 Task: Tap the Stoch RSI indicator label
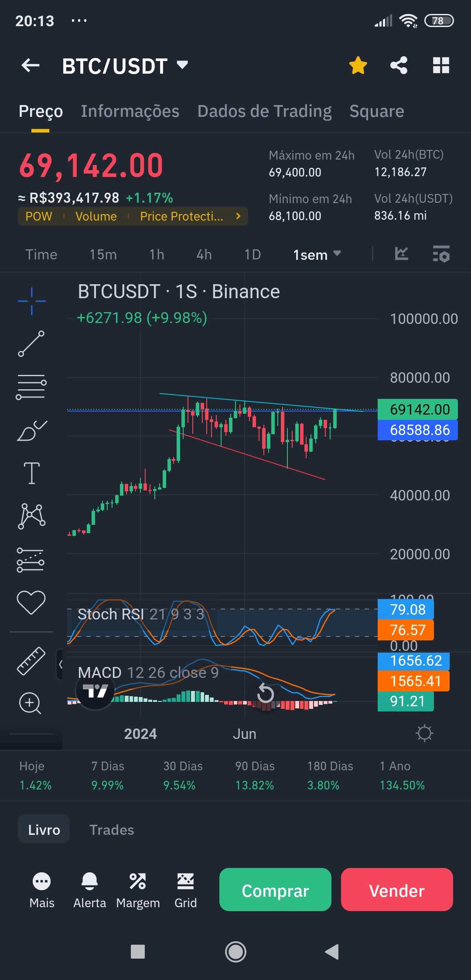coord(141,614)
